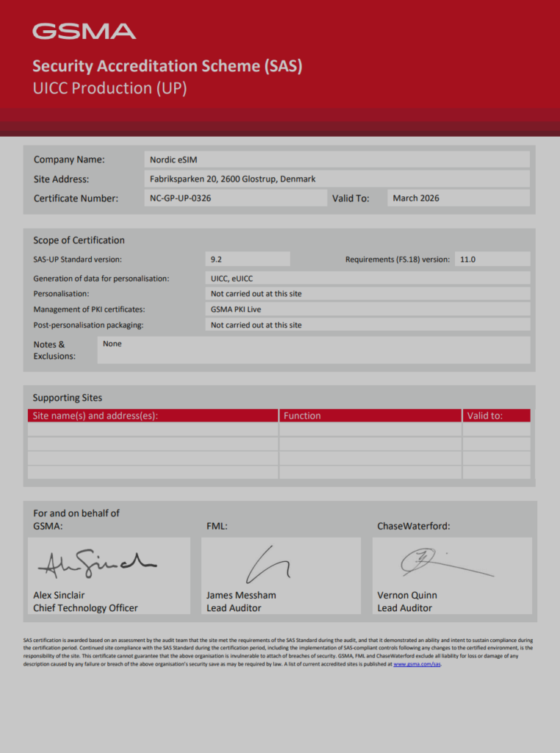560x753 pixels.
Task: Click the Function column header
Action: pyautogui.click(x=370, y=416)
